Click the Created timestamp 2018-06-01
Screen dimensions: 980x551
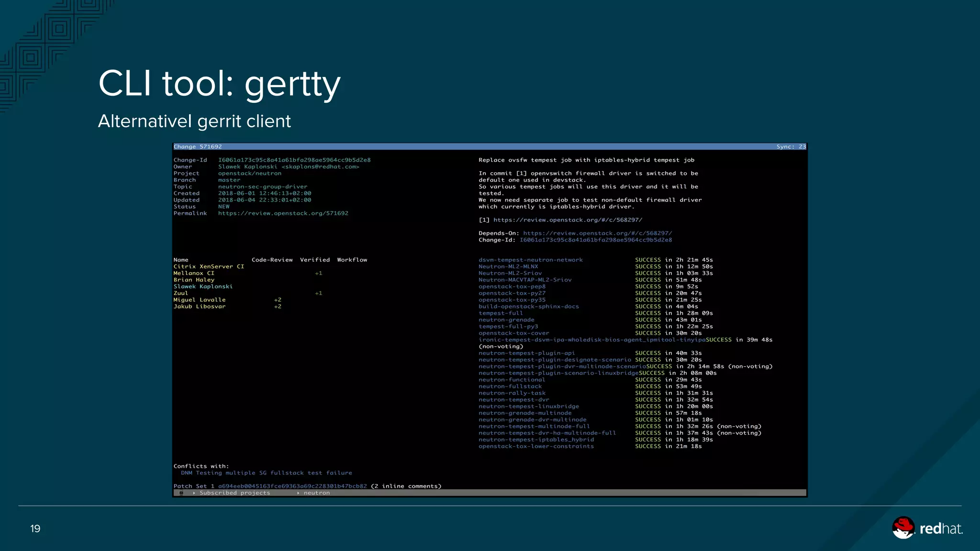click(x=265, y=194)
